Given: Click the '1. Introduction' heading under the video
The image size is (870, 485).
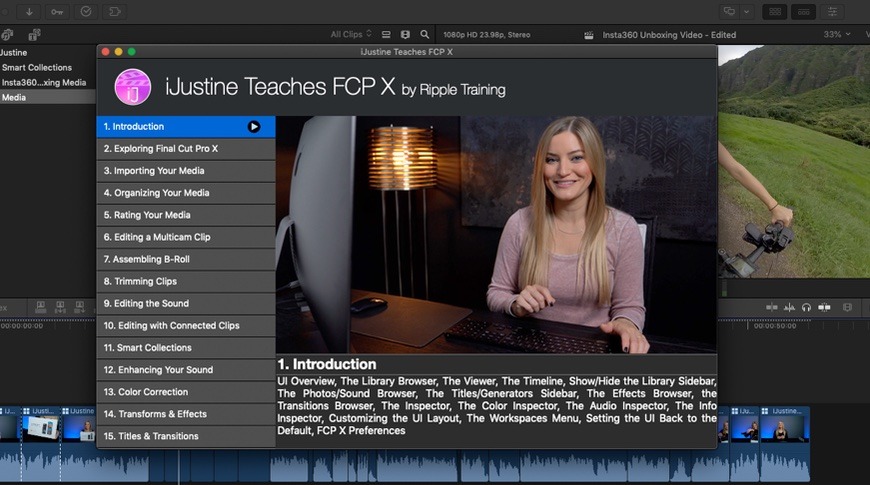Looking at the screenshot, I should pos(327,364).
